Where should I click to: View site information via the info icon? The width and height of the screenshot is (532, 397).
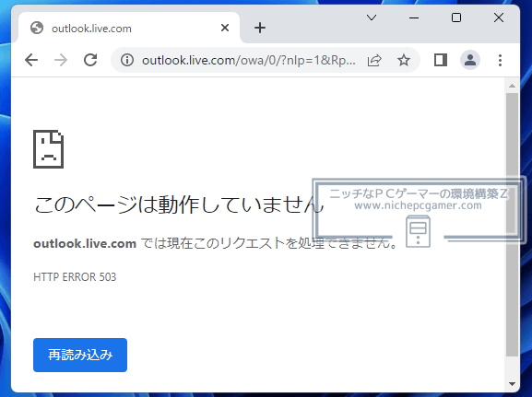(127, 61)
